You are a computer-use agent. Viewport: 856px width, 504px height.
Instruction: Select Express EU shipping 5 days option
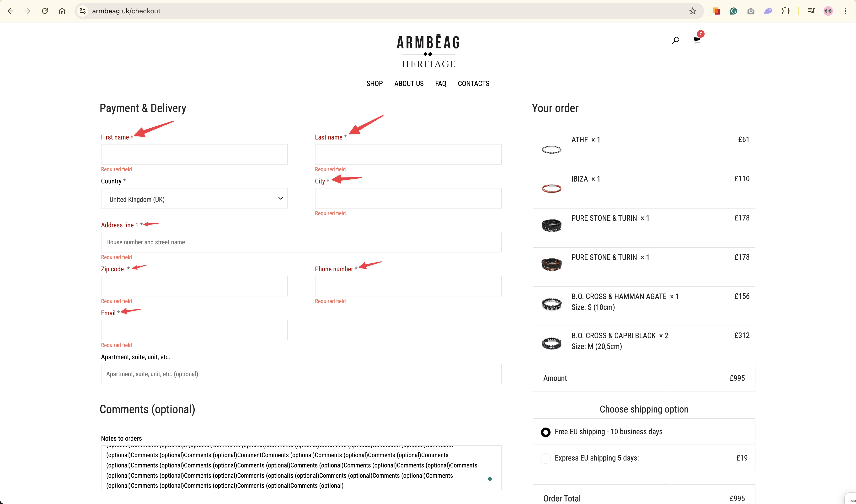click(546, 458)
